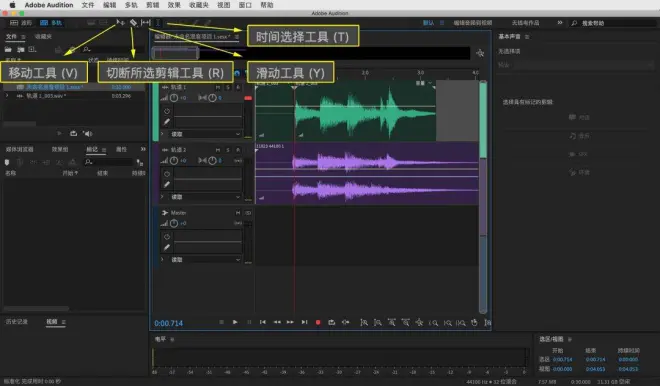Click the open file folder icon
Viewport: 660px width, 386px height.
[8, 49]
